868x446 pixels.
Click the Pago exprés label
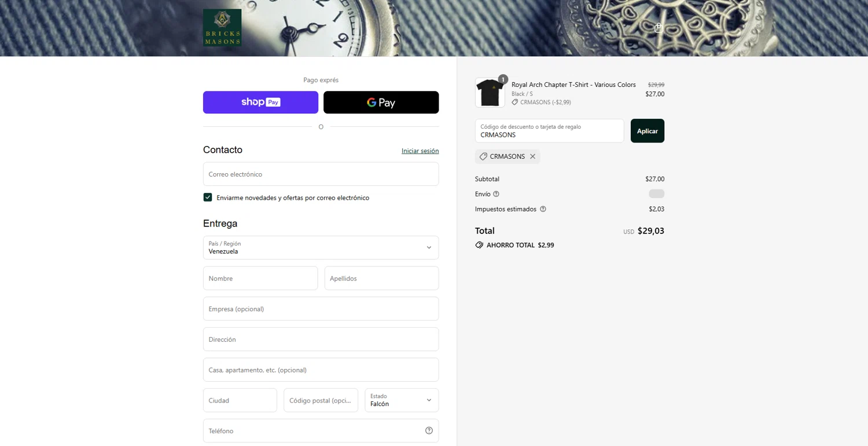[321, 80]
